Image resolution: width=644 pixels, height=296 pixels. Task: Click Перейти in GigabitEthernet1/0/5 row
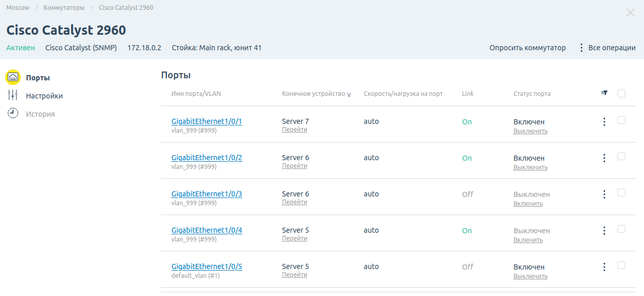(294, 275)
